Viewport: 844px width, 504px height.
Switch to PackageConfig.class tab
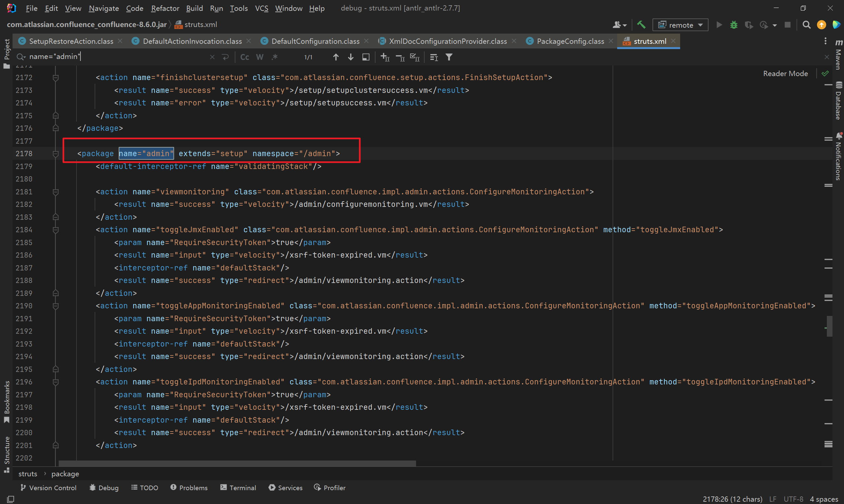coord(570,41)
